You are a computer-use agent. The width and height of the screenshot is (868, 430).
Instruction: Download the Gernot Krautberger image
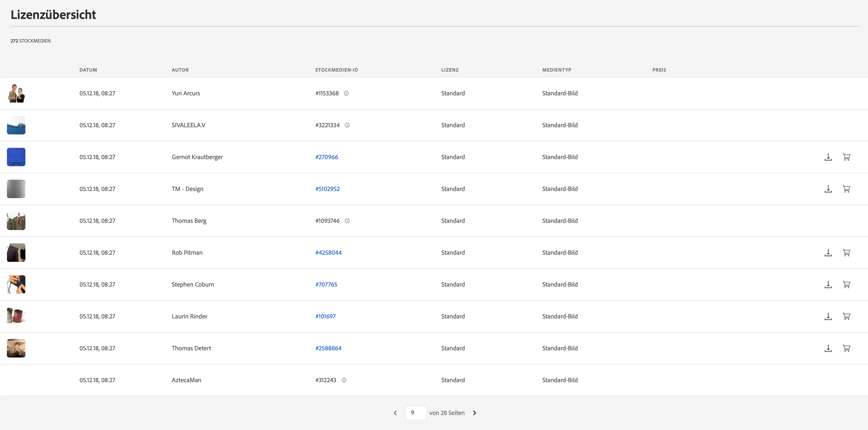(x=828, y=157)
